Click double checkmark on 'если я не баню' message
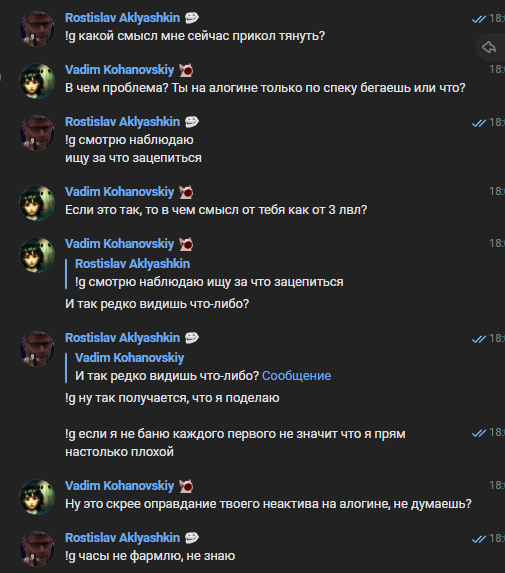 479,433
